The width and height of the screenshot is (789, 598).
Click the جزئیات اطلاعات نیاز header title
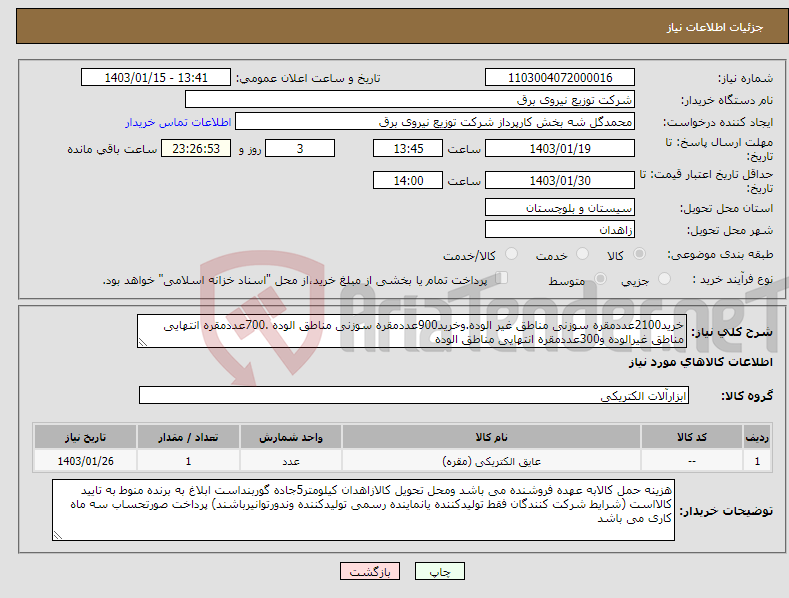(x=715, y=27)
